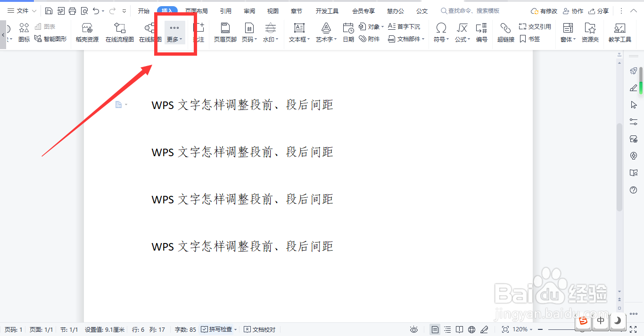The width and height of the screenshot is (644, 336).
Task: Insert an icon via 图标 button
Action: (24, 33)
